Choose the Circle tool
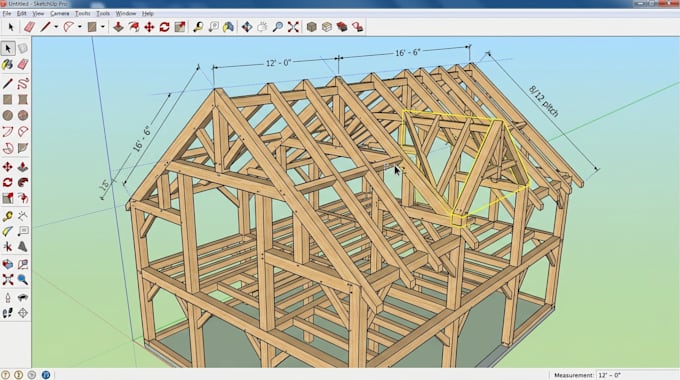Image resolution: width=680 pixels, height=380 pixels. [x=8, y=115]
